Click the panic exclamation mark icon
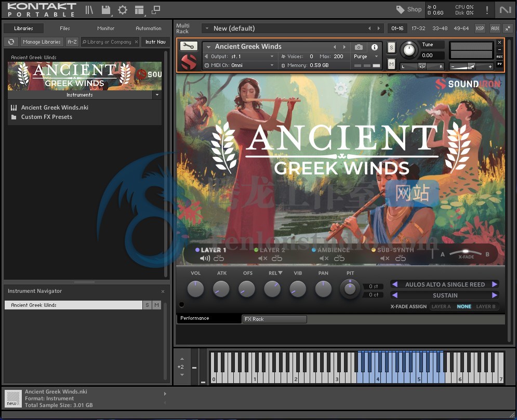 [x=487, y=10]
